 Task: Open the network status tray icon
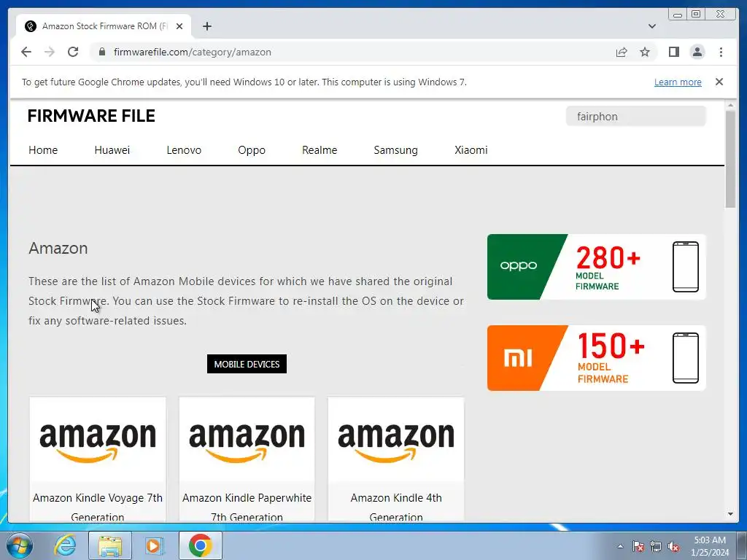[x=656, y=546]
